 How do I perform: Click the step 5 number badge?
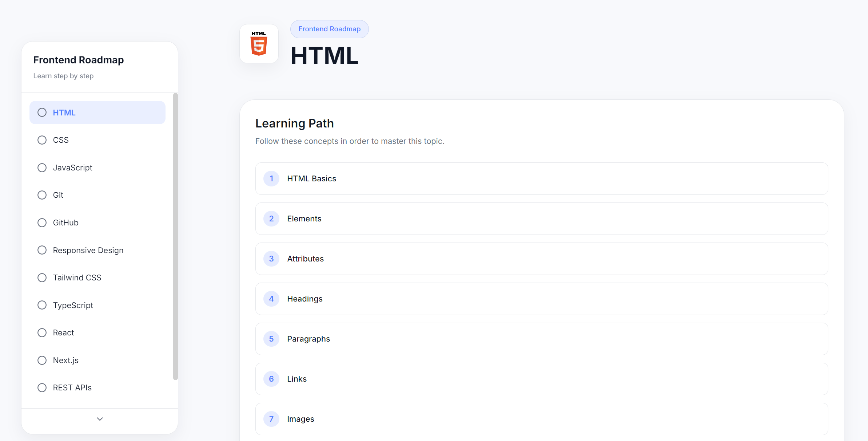(x=271, y=339)
